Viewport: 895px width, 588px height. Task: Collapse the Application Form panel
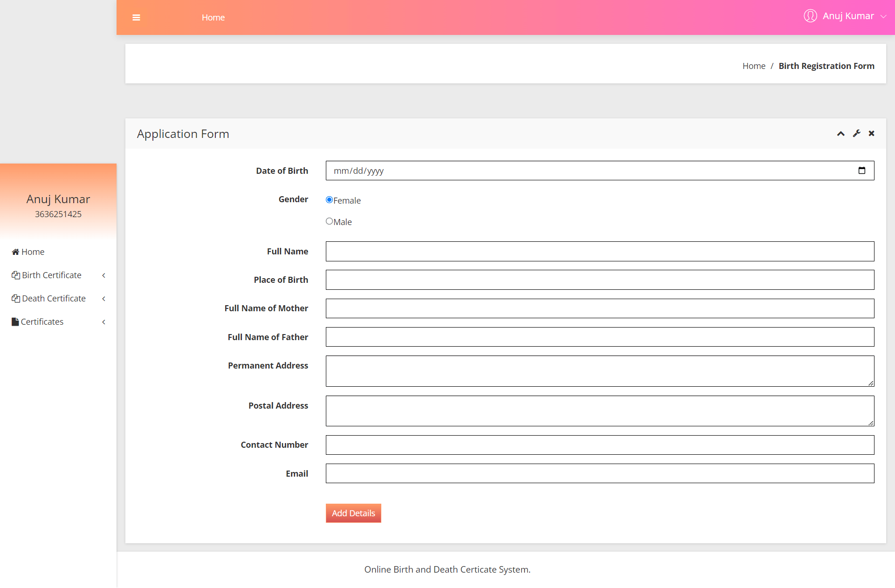pyautogui.click(x=840, y=134)
